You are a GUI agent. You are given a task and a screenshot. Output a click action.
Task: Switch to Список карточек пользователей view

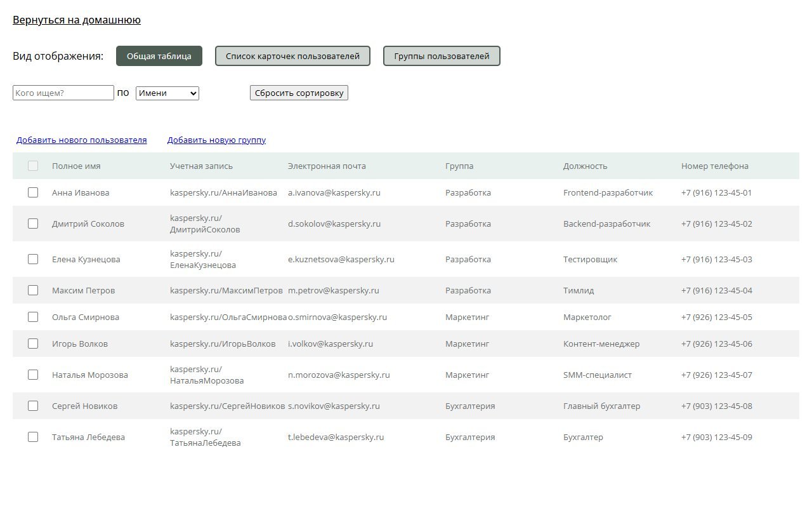pos(292,56)
